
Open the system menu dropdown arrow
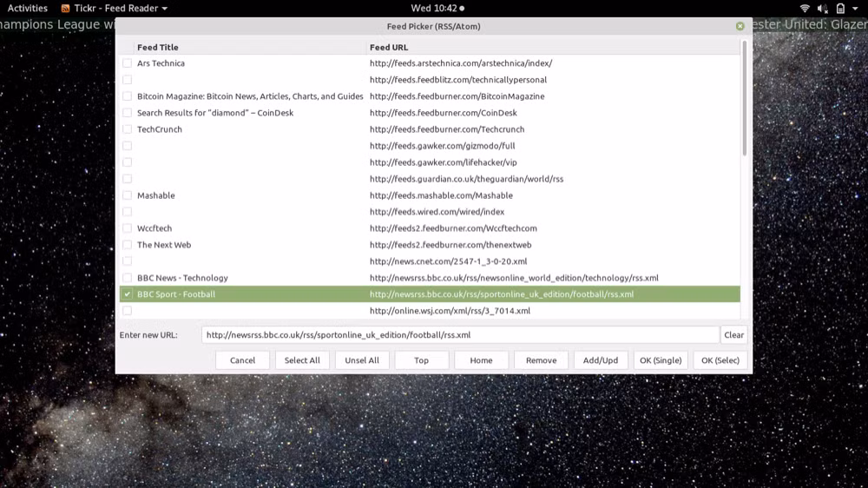click(855, 9)
